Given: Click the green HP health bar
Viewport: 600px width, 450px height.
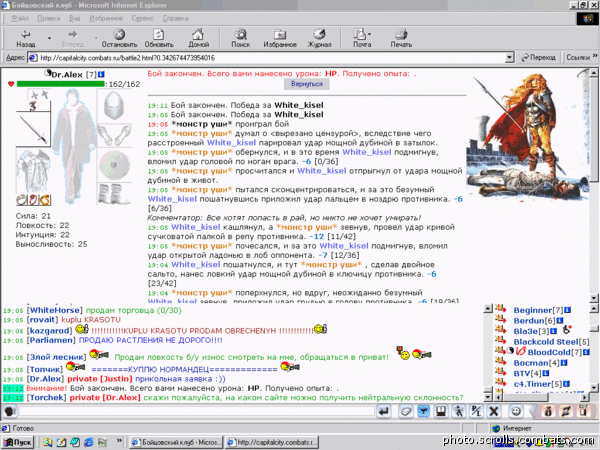Looking at the screenshot, I should click(60, 84).
